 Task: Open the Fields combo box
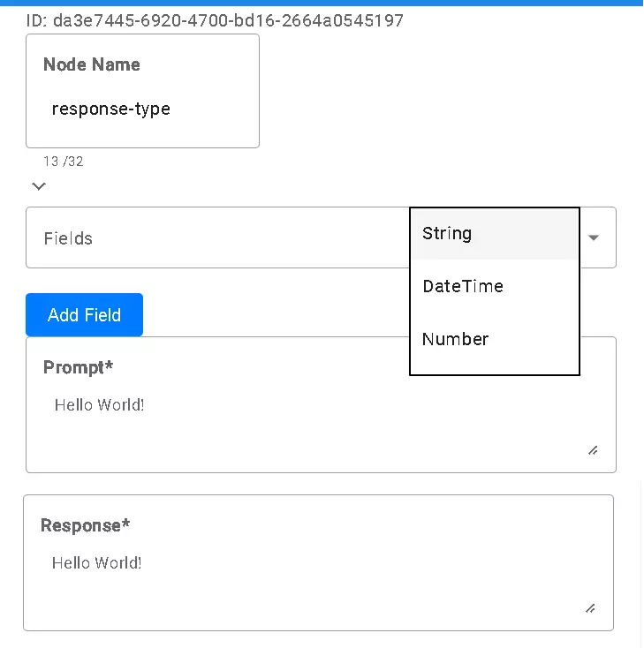221,237
